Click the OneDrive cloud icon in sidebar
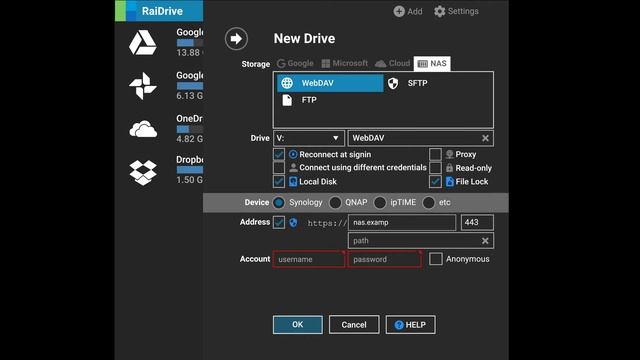 click(143, 129)
